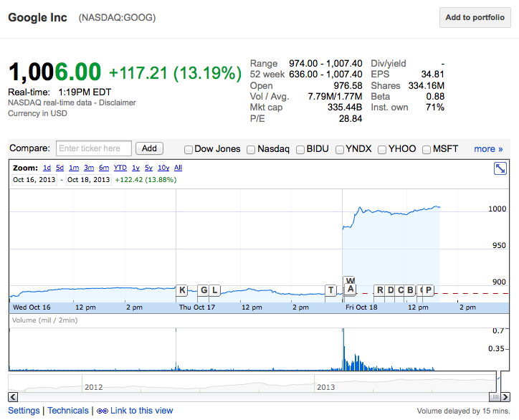This screenshot has height=420, width=519.
Task: Show more comparison tickers
Action: tap(488, 149)
